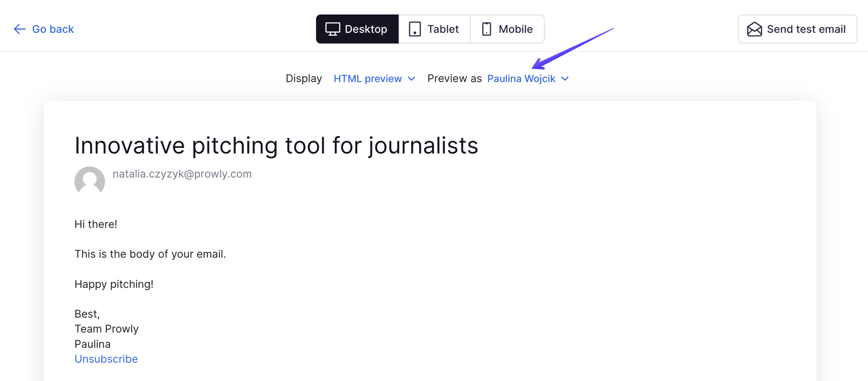The image size is (868, 381).
Task: Click the 'Hi there!' greeting line
Action: [96, 224]
